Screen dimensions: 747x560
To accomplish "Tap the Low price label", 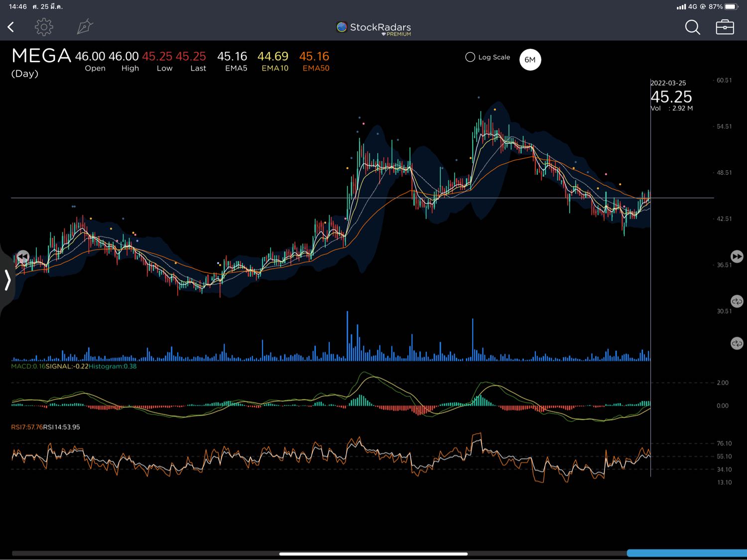I will pos(164,68).
